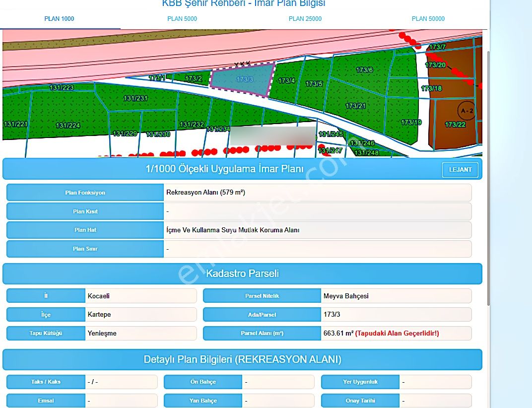Select the brown parcel 173/22
Screen dimensions: 532x408
(x=455, y=125)
